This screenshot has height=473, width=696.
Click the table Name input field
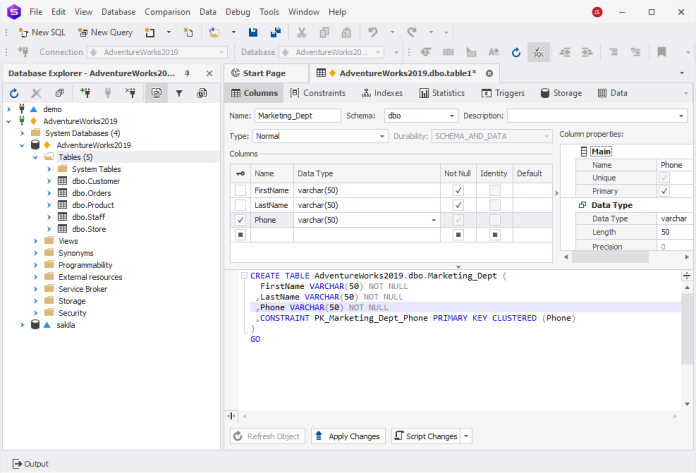click(298, 116)
